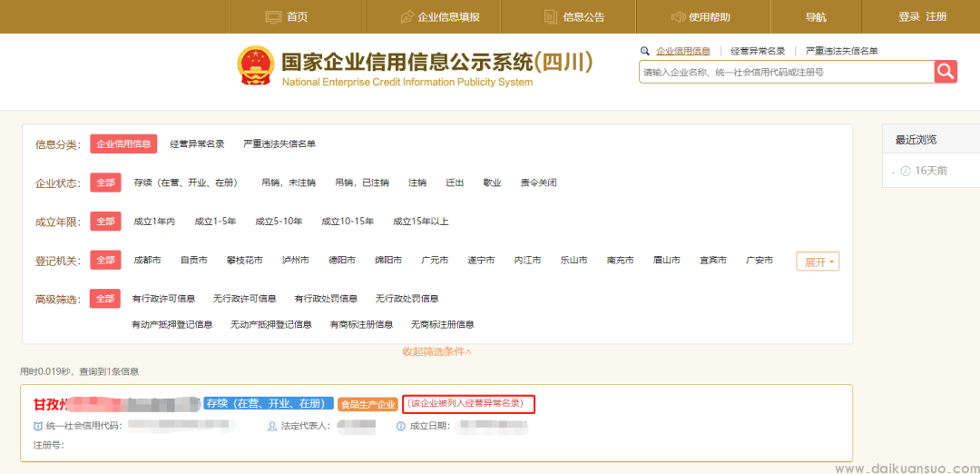Click the info icon beside 成立日期
980x474 pixels.
tap(401, 427)
